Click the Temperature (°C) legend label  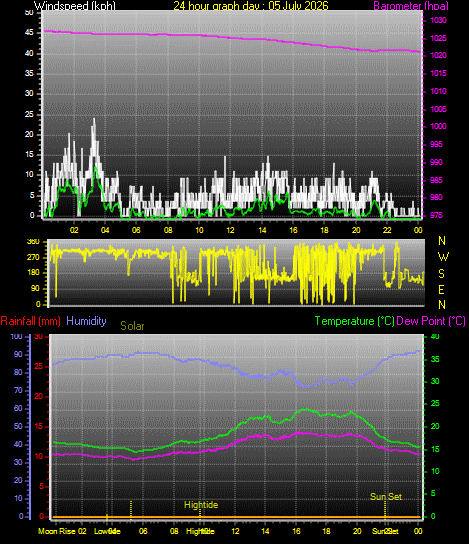click(x=355, y=321)
